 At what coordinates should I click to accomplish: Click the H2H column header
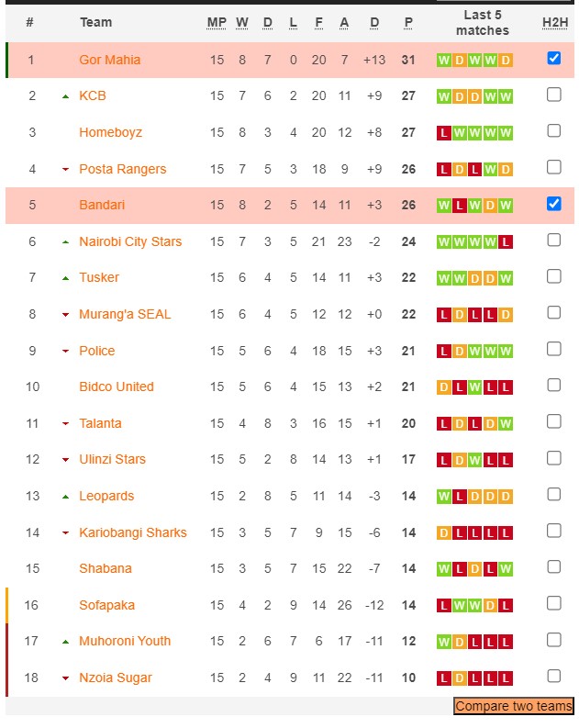point(555,22)
